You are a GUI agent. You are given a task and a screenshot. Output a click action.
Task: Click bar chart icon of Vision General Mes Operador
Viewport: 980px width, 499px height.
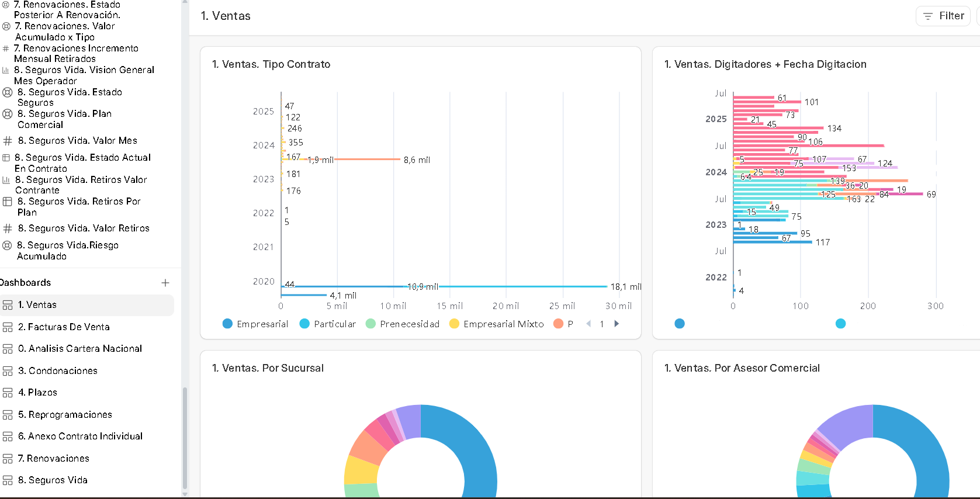[x=6, y=70]
